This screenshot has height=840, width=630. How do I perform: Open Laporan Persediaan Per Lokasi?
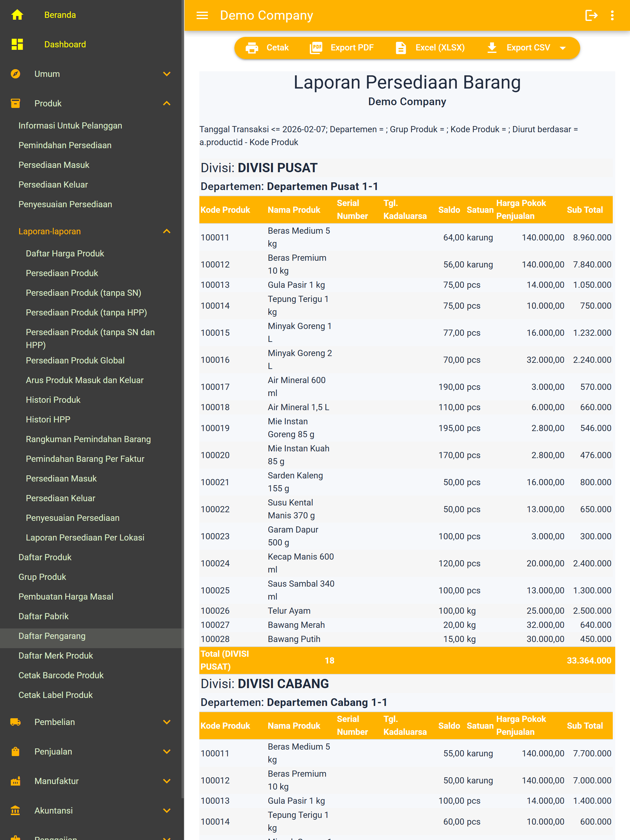[x=85, y=538]
